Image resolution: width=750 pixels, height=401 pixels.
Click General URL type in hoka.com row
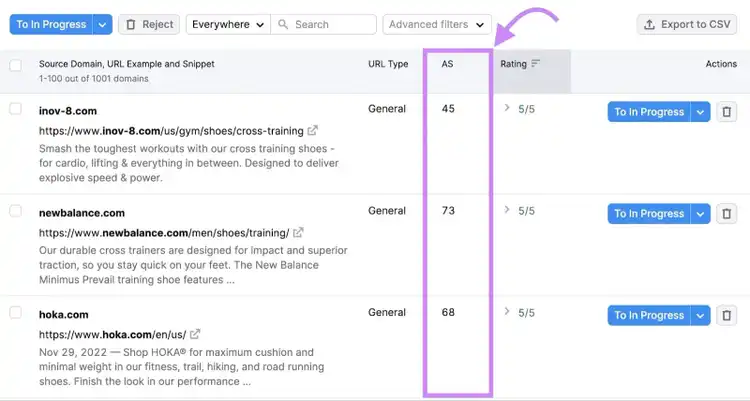(x=387, y=312)
